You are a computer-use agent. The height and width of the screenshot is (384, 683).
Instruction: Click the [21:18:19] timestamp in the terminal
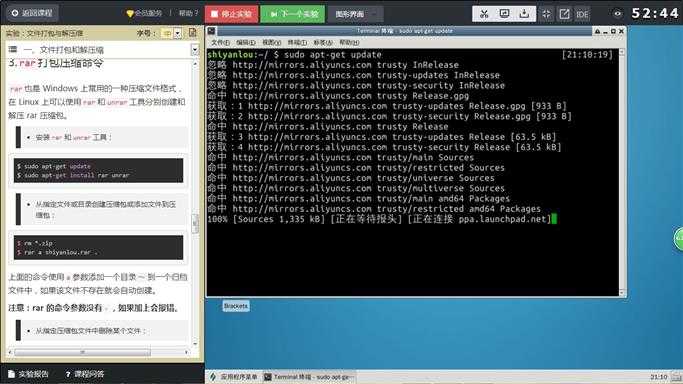pyautogui.click(x=587, y=54)
